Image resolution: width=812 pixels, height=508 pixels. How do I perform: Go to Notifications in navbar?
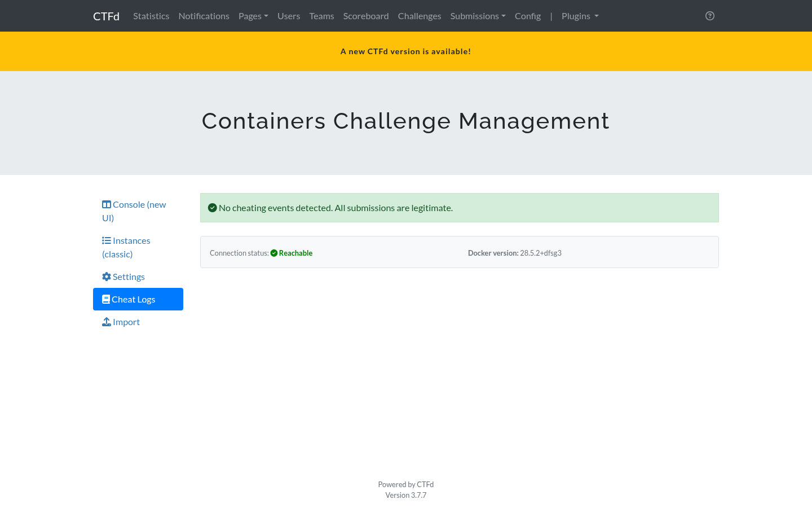(x=204, y=16)
